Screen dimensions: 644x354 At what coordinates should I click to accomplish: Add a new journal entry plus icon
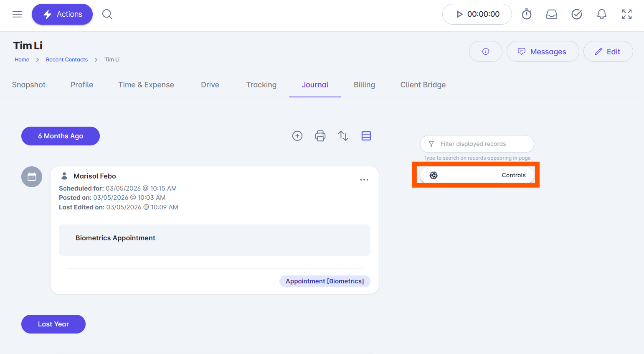pos(297,136)
